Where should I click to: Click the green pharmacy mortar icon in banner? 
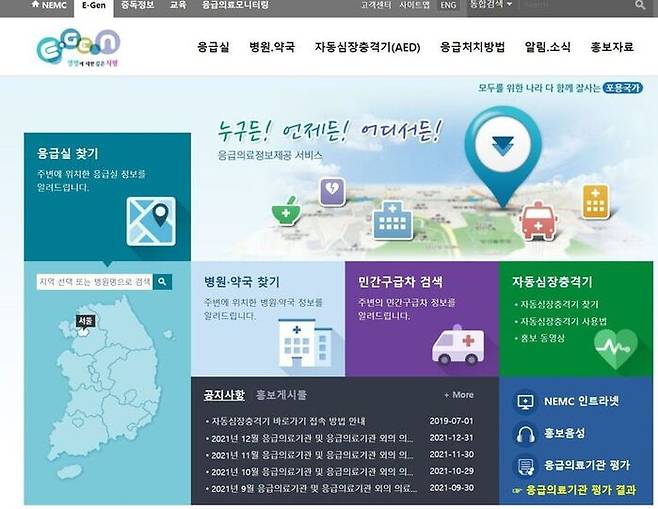tap(286, 210)
